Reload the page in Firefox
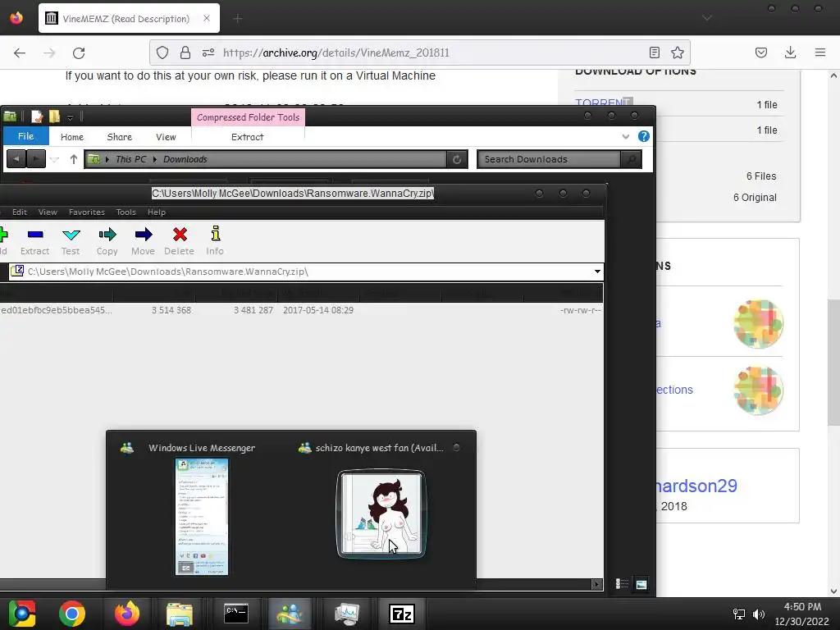840x630 pixels. [79, 52]
